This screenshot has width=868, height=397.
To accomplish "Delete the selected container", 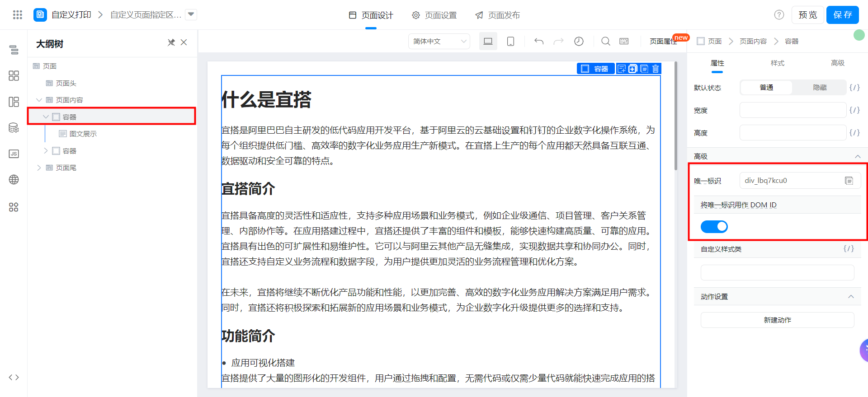I will (x=656, y=69).
